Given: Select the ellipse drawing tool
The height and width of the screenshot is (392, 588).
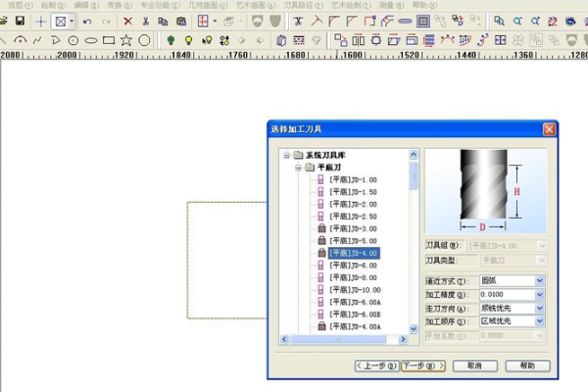Looking at the screenshot, I should pos(90,40).
